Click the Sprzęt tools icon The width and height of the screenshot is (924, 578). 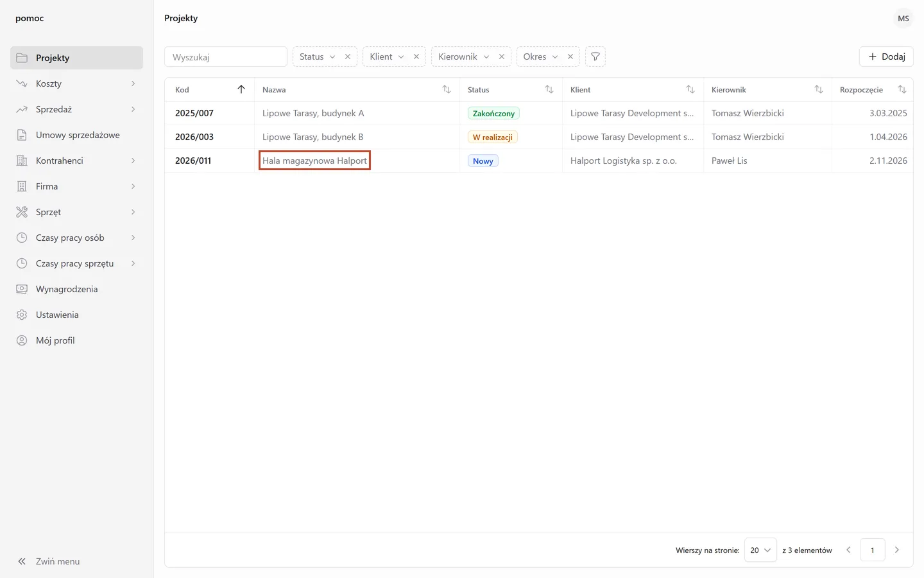point(22,212)
